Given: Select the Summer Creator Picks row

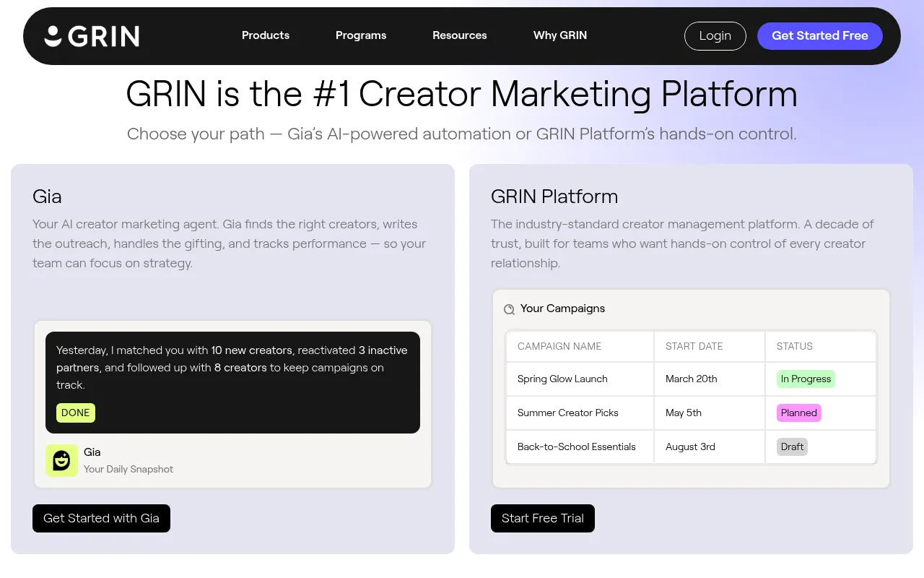Looking at the screenshot, I should (567, 413).
